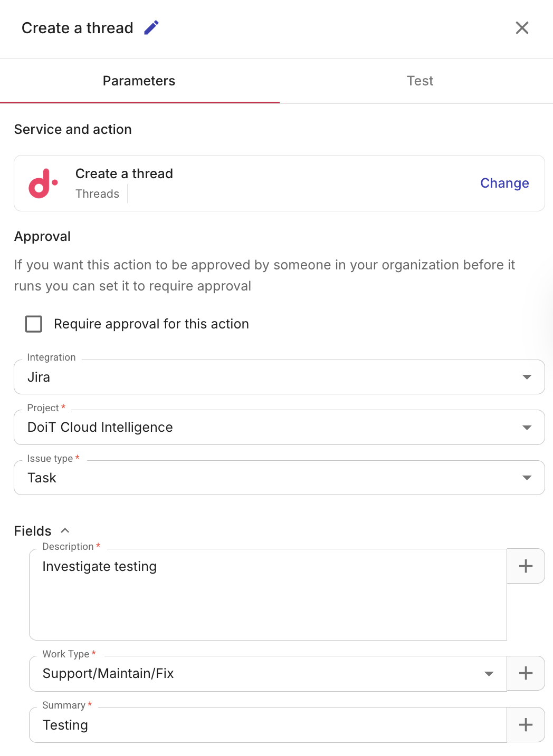
Task: Click the plus icon beside the Summary field
Action: point(526,724)
